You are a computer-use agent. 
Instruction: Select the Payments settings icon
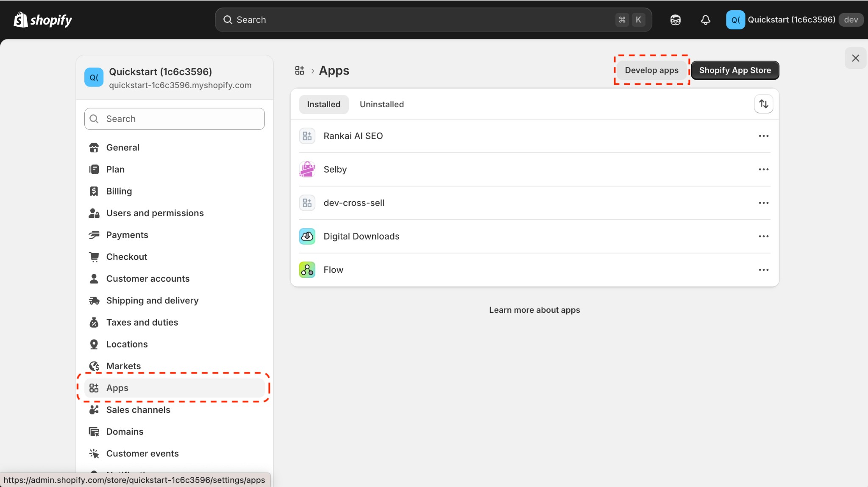click(94, 235)
